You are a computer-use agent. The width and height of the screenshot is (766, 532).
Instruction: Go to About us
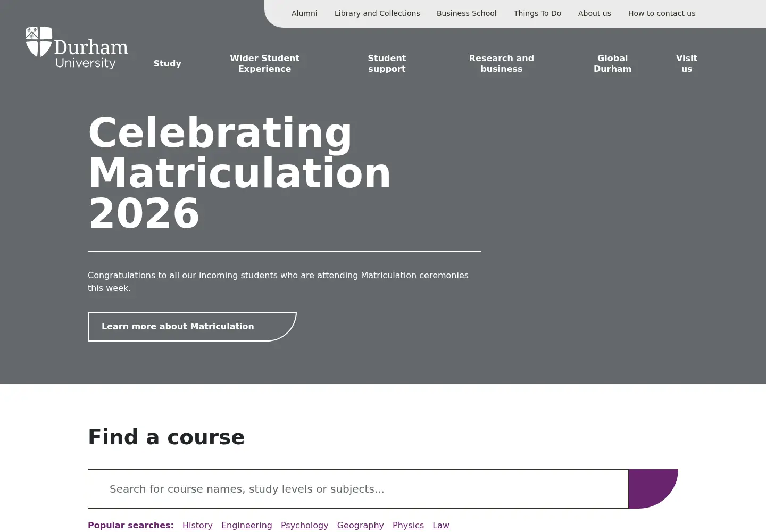pyautogui.click(x=595, y=13)
